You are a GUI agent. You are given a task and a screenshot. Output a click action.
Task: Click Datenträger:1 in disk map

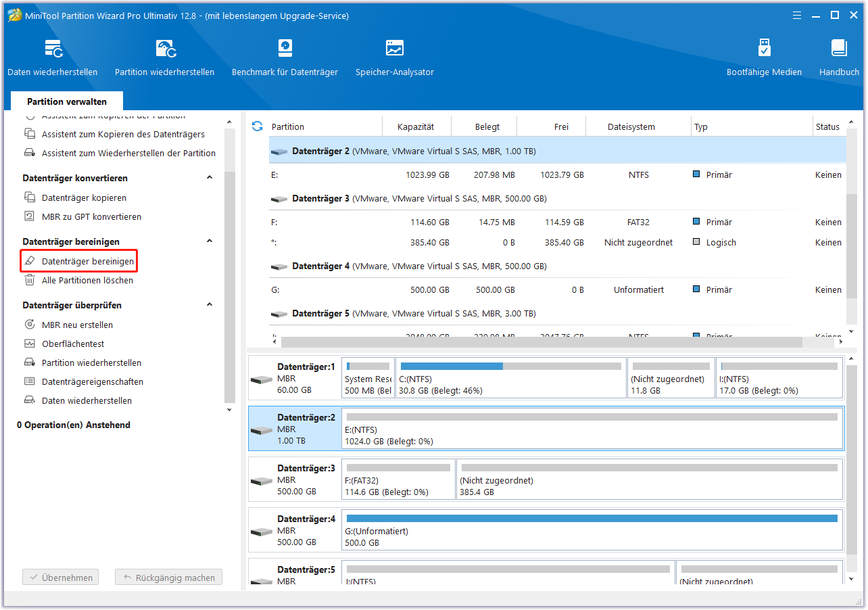295,378
